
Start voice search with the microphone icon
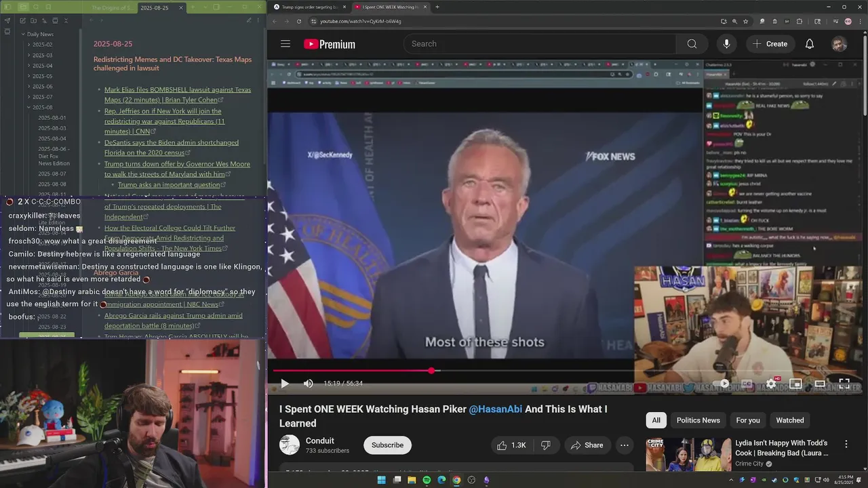click(726, 44)
